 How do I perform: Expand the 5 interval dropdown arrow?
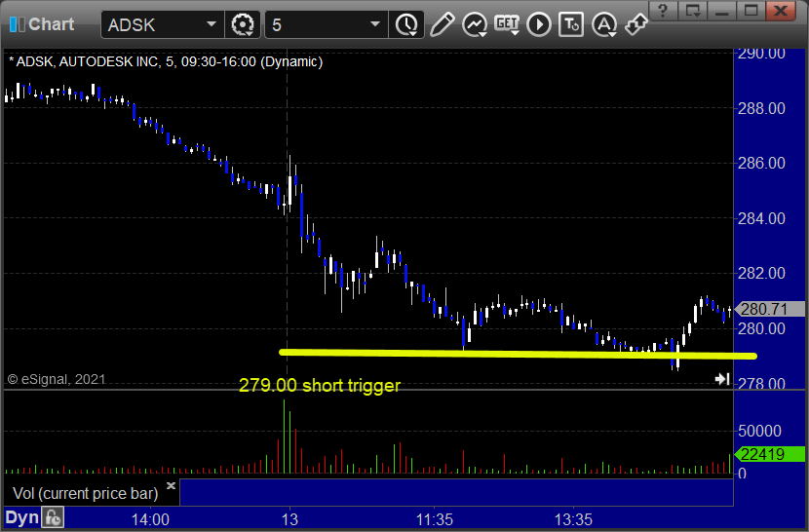coord(375,24)
